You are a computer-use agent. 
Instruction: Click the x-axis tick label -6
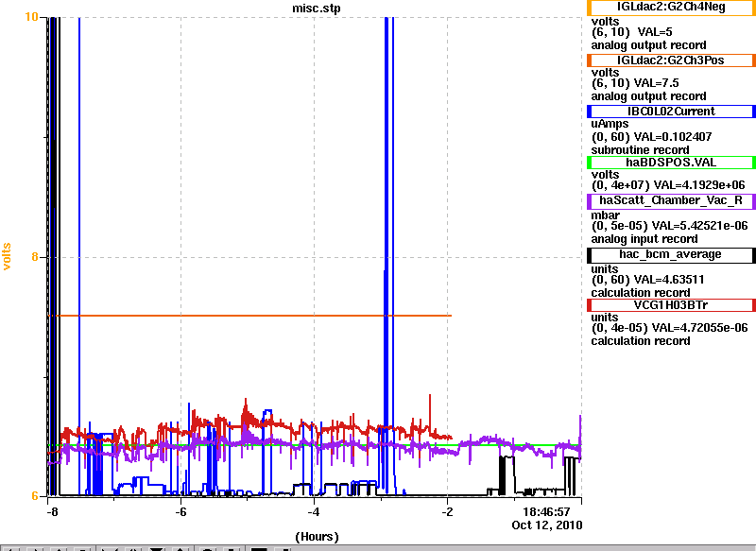point(180,511)
